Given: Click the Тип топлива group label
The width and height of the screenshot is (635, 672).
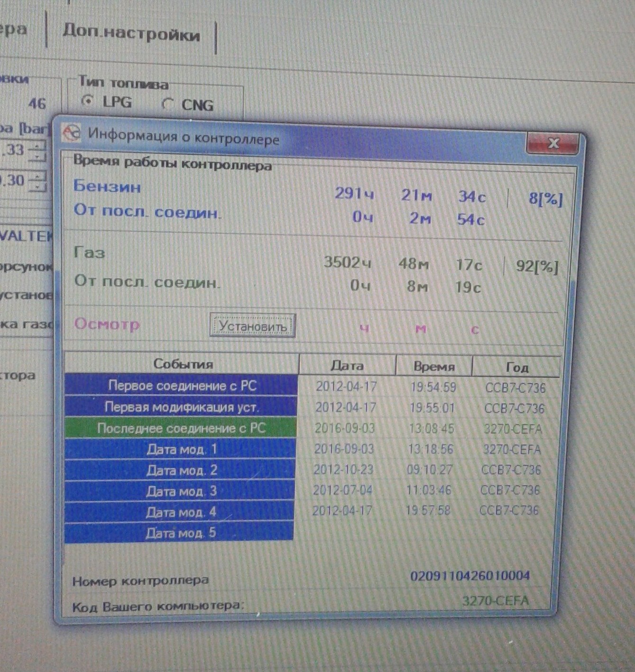Looking at the screenshot, I should [123, 83].
